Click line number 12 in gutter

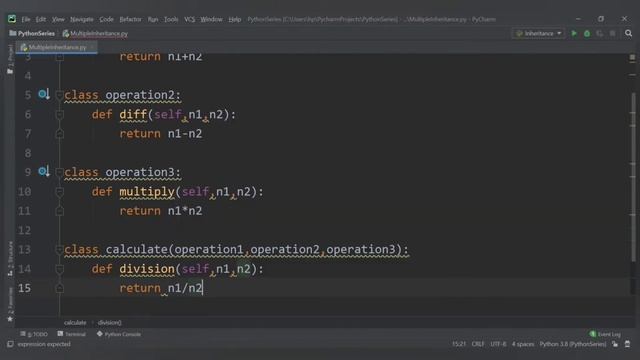[24, 230]
